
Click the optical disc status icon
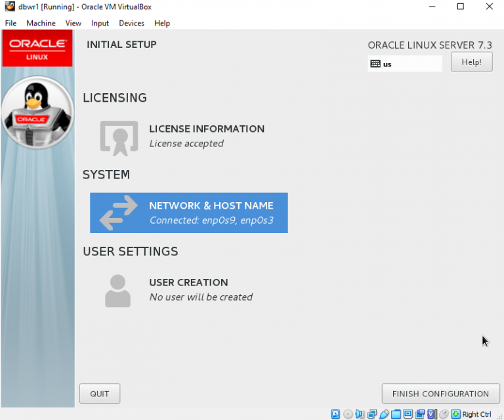[348, 414]
